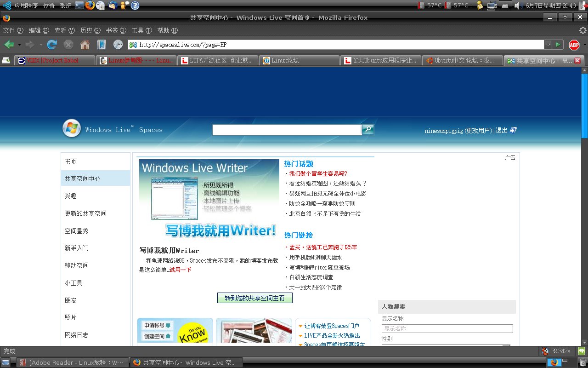Click the network monitor icon in the panel
The image size is (588, 368).
(492, 6)
